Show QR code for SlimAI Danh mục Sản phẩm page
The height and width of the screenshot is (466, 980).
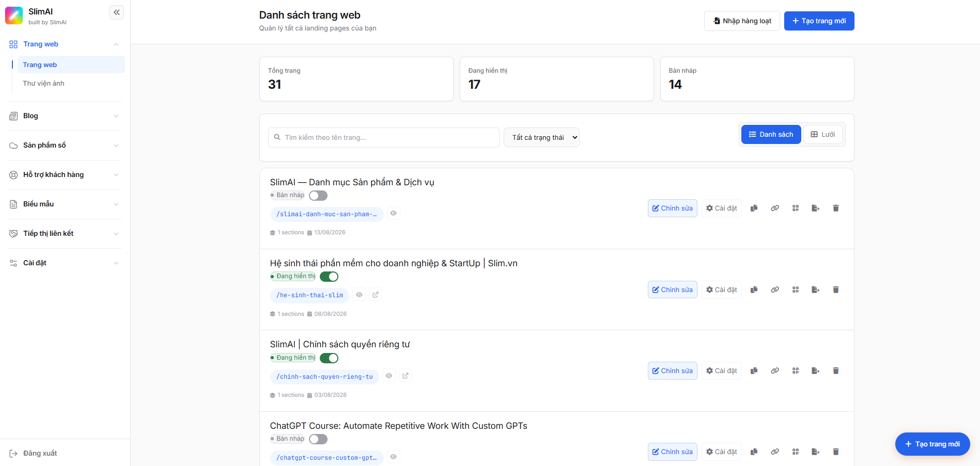click(x=796, y=208)
